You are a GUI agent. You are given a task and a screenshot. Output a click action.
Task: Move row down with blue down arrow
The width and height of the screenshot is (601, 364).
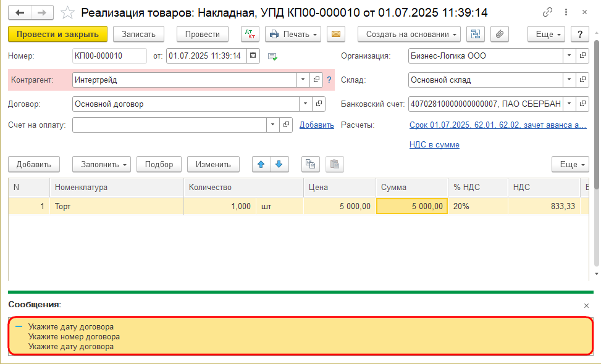pyautogui.click(x=279, y=164)
